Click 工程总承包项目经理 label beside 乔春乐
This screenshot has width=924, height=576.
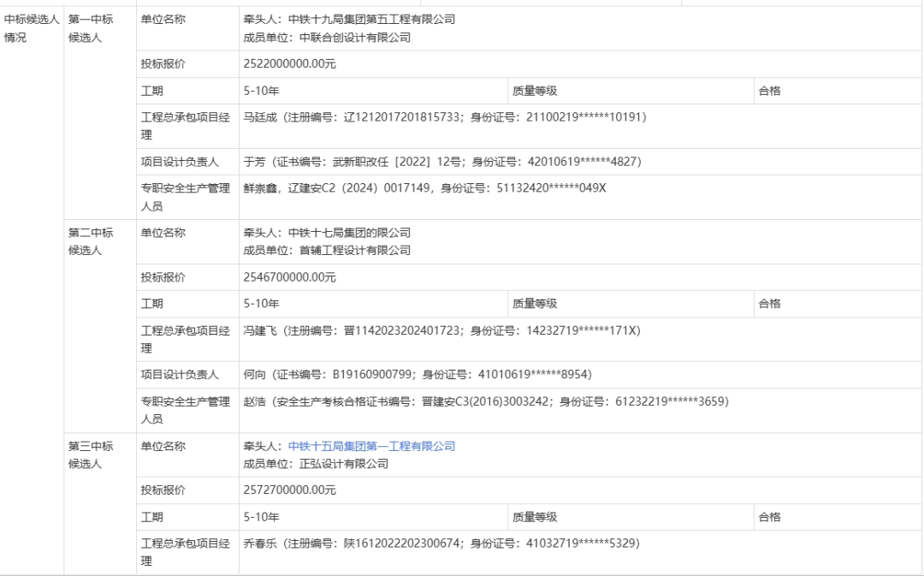[x=185, y=552]
